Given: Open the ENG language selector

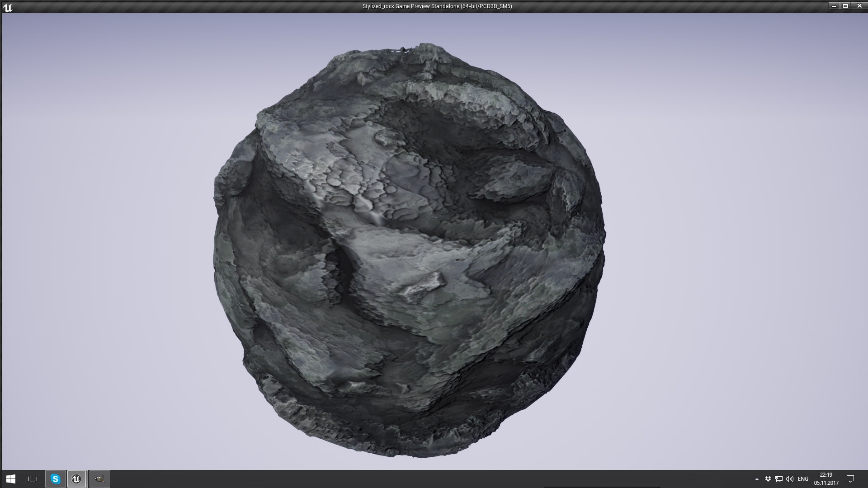Looking at the screenshot, I should click(x=803, y=479).
